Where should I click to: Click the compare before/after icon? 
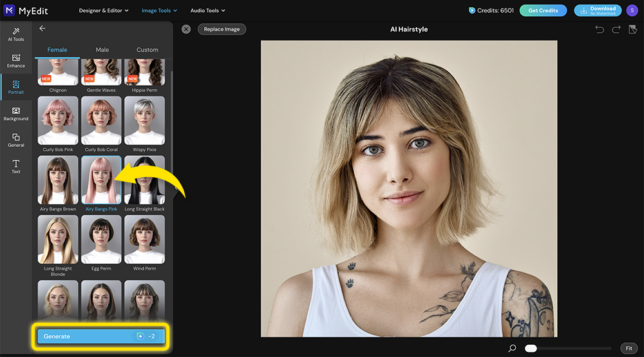click(632, 29)
